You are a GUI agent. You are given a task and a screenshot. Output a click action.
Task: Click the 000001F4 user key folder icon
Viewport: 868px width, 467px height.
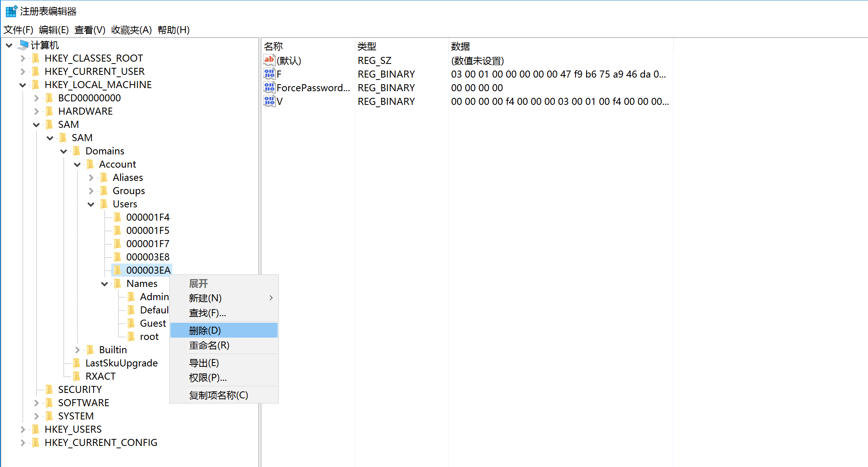118,217
